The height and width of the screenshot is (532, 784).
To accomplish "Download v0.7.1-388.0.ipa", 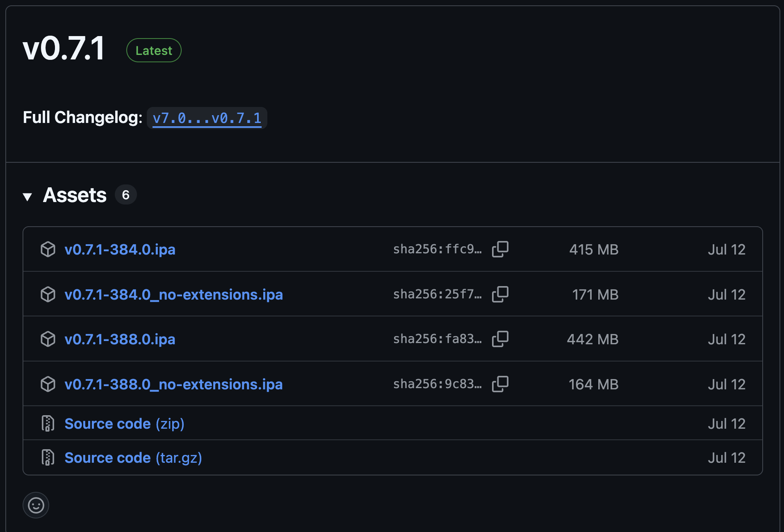I will tap(120, 339).
